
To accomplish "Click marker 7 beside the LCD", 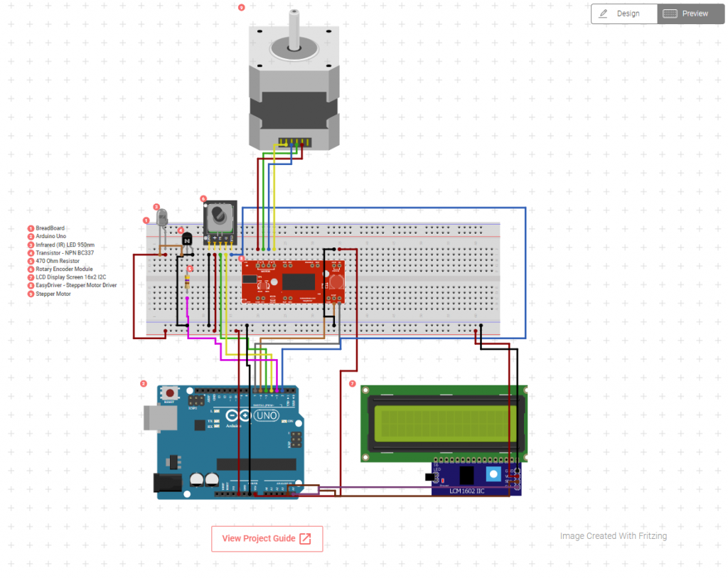I will point(353,383).
